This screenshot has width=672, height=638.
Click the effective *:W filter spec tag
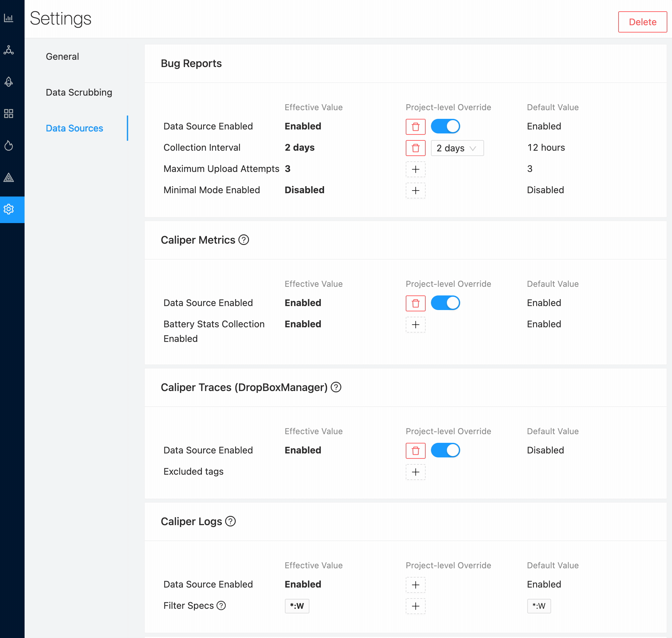pos(296,606)
